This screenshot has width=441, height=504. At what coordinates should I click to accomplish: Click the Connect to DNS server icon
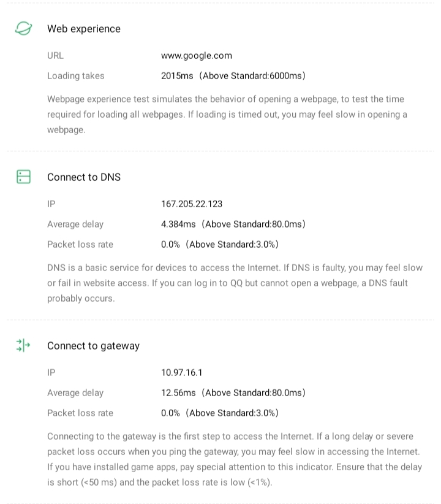coord(23,177)
